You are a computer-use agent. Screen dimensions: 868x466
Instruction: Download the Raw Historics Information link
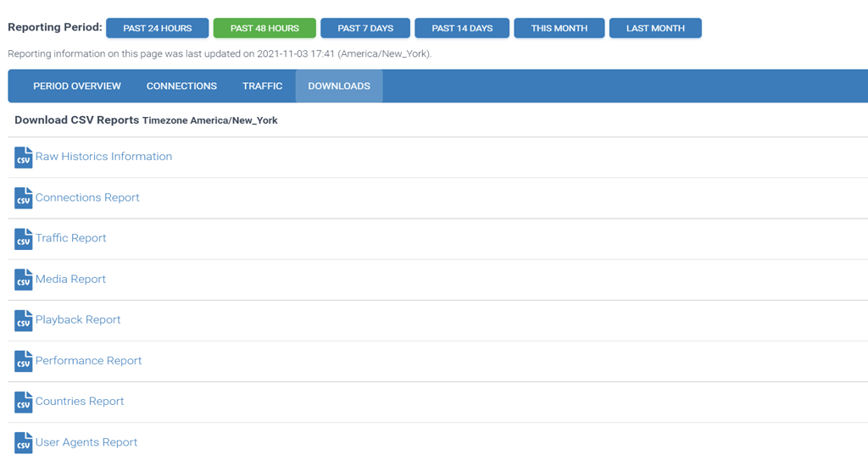point(103,157)
